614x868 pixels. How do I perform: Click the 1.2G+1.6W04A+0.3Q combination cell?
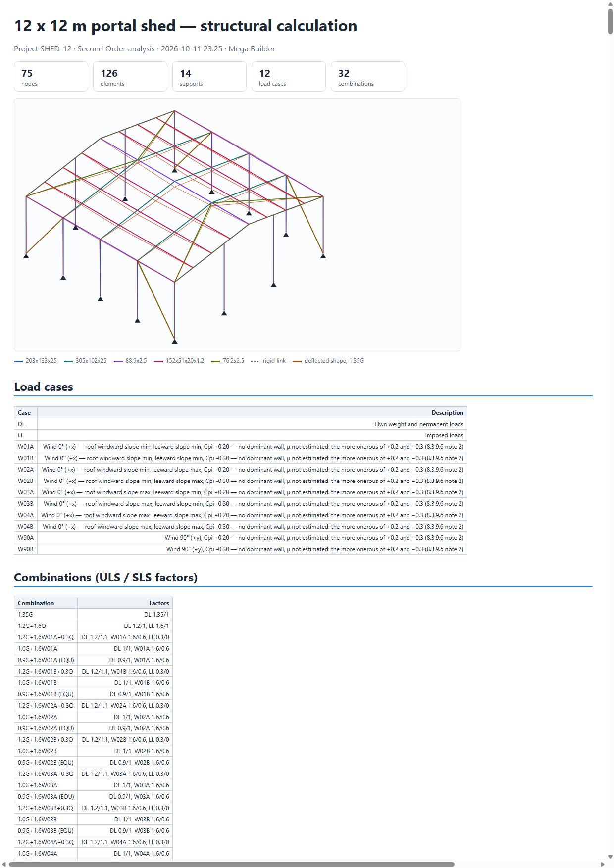click(x=46, y=842)
